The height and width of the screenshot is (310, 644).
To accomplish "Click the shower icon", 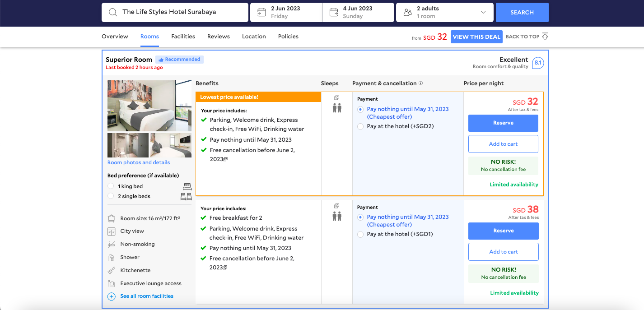I will (x=112, y=258).
